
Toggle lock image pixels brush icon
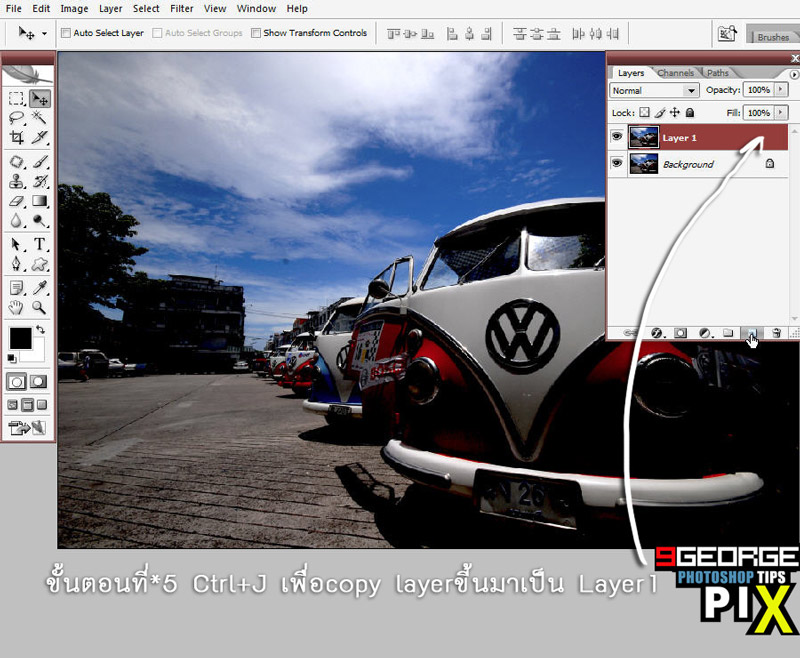(660, 112)
